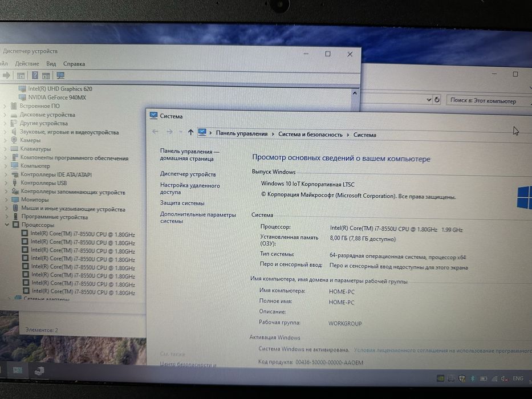Image resolution: width=532 pixels, height=399 pixels.
Task: Click the ENG language indicator
Action: [x=518, y=378]
